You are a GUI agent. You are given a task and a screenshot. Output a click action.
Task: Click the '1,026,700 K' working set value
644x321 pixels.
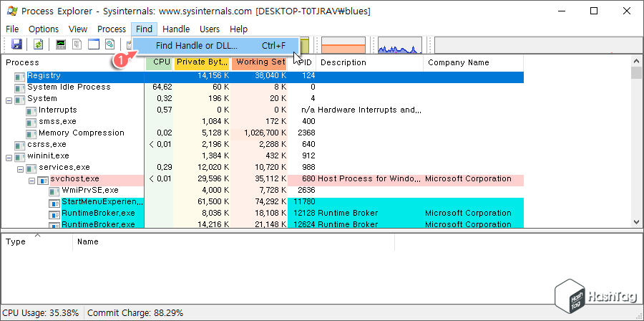[x=265, y=133]
